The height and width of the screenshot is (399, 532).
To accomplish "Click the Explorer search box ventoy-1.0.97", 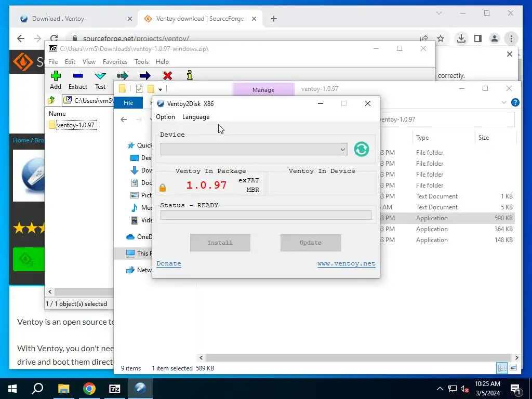I will pyautogui.click(x=447, y=119).
